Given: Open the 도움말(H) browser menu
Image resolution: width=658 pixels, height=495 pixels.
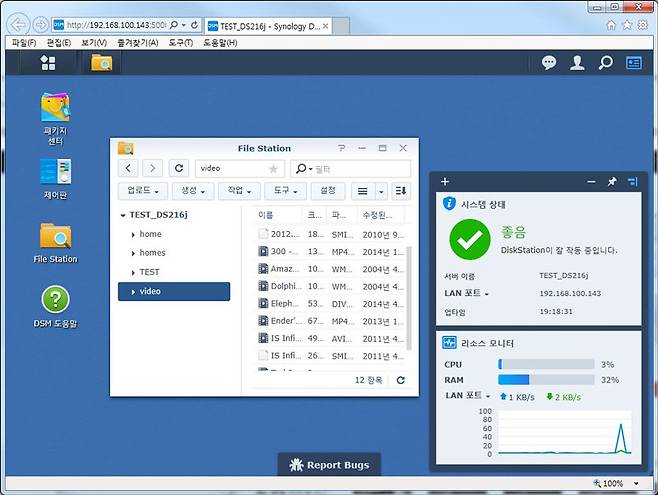Looking at the screenshot, I should pyautogui.click(x=220, y=43).
